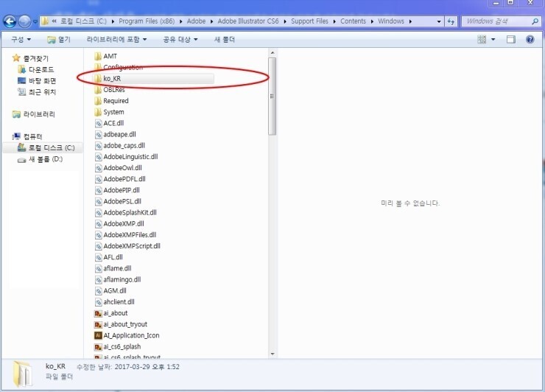Click the Desktop icon in sidebar
This screenshot has height=392, width=545.
coord(21,81)
